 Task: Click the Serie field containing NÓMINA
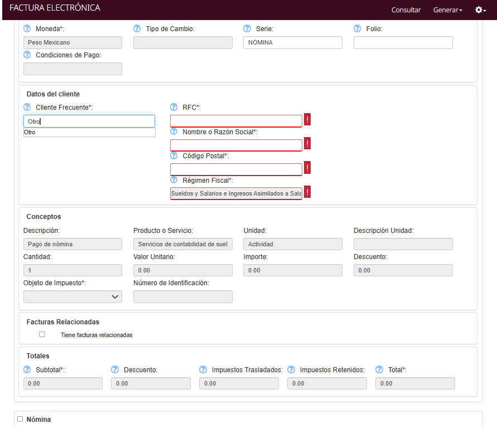[292, 42]
